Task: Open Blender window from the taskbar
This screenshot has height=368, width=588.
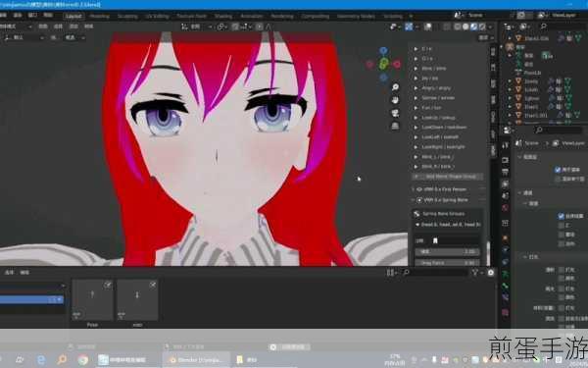Action: click(x=196, y=360)
